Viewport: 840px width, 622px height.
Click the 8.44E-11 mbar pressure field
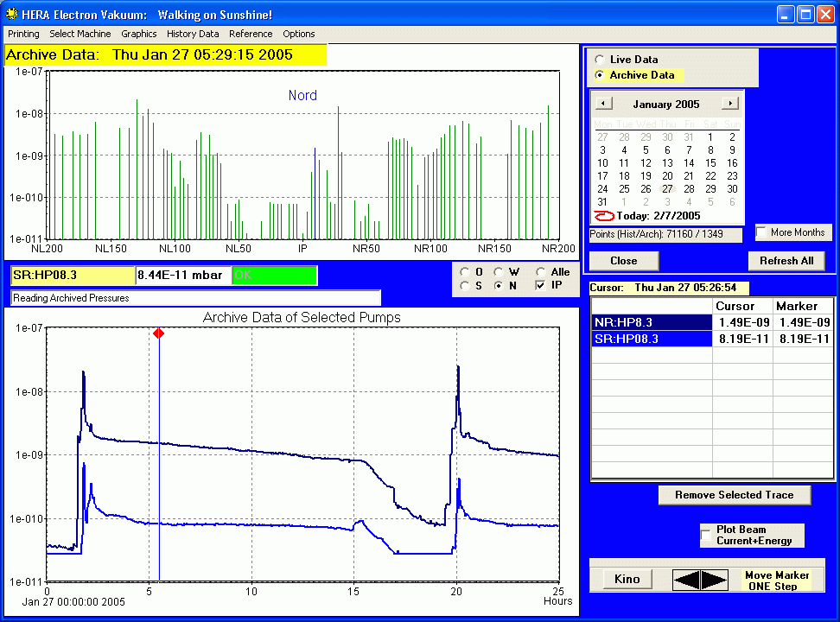pos(183,276)
